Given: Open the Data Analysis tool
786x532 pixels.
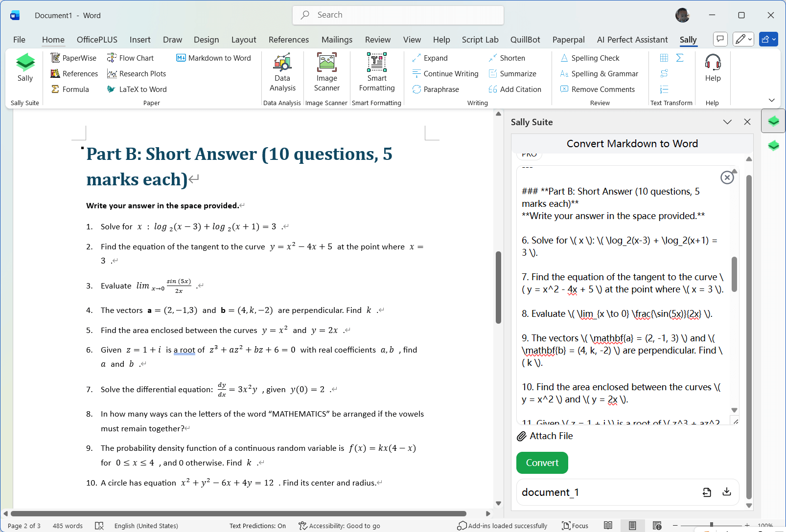Looking at the screenshot, I should (282, 72).
